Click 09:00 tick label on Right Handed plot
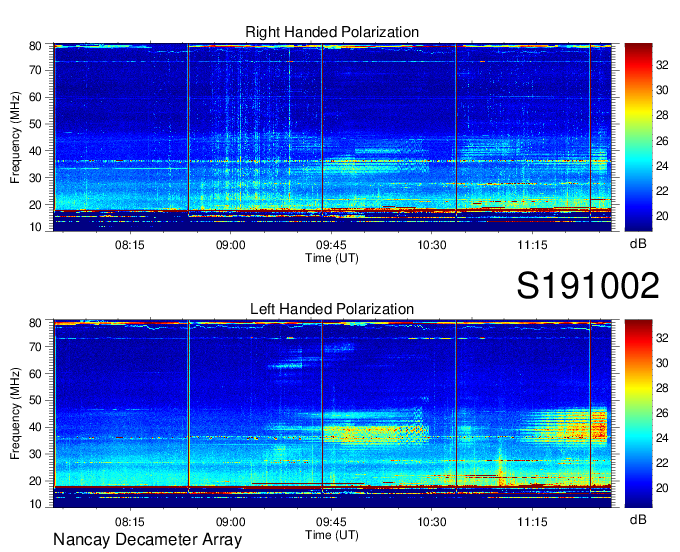The width and height of the screenshot is (680, 552). [x=230, y=245]
